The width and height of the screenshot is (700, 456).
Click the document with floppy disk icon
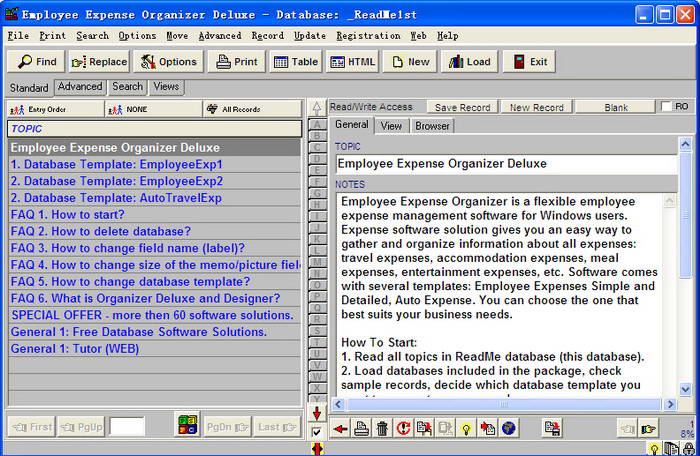point(552,429)
